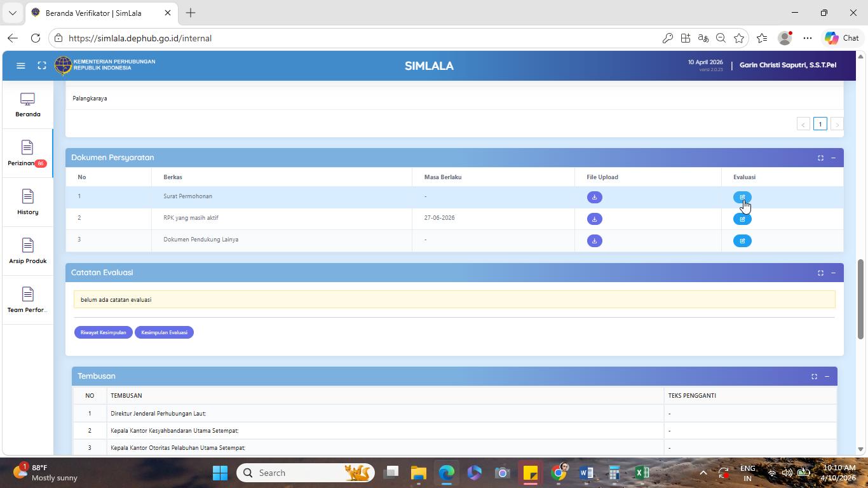The height and width of the screenshot is (488, 868).
Task: Open tab list dropdown arrow
Action: tap(12, 13)
